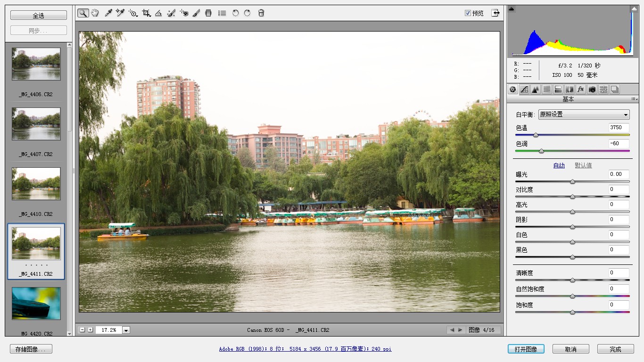
Task: Click the 曝光 exposure slider handle
Action: (x=572, y=181)
